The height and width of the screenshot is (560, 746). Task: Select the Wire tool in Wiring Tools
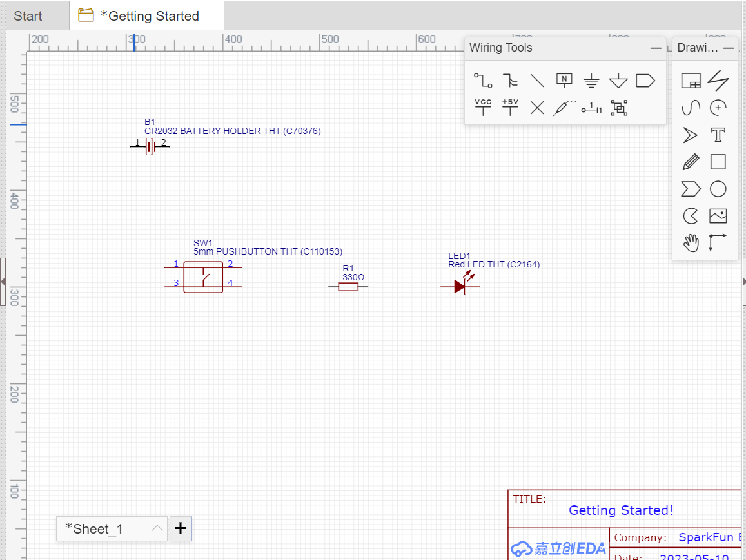click(x=482, y=80)
